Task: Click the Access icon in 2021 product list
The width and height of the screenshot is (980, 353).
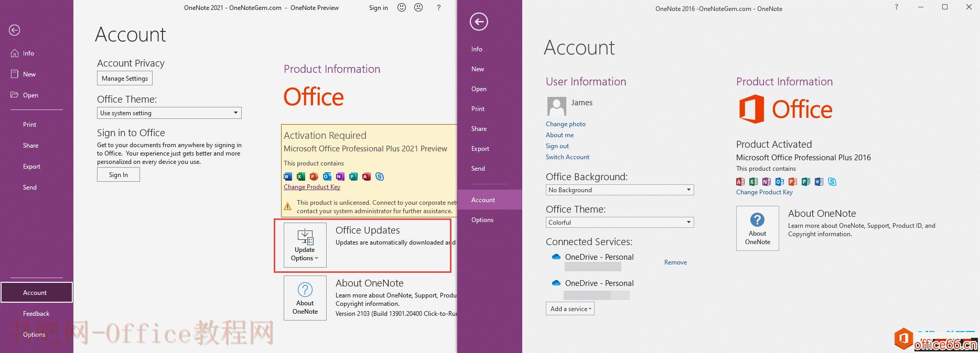Action: coord(367,177)
